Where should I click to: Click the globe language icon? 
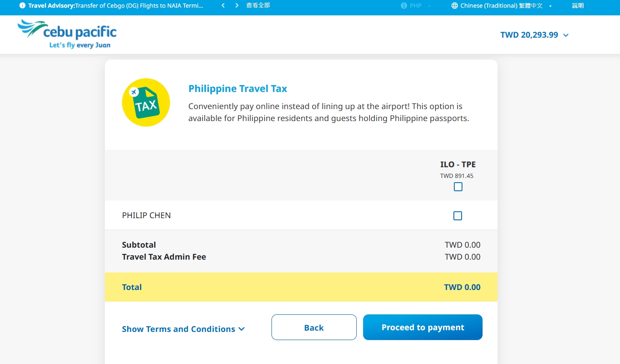point(455,6)
